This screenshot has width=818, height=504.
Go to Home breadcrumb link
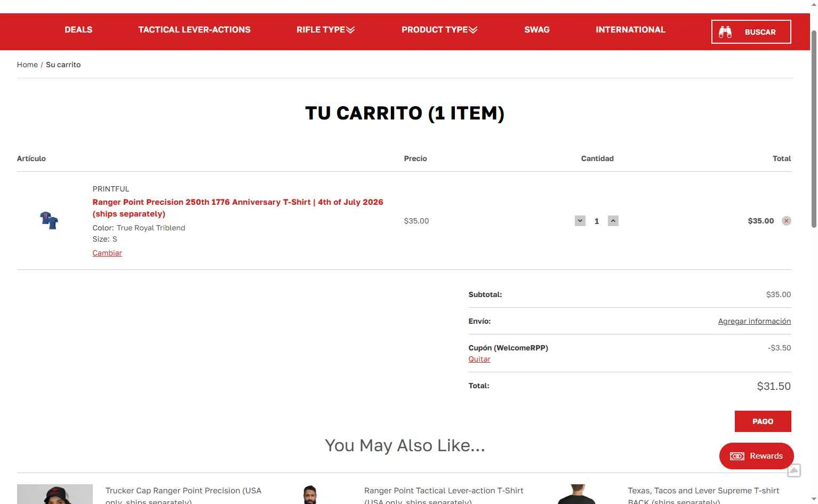point(27,65)
